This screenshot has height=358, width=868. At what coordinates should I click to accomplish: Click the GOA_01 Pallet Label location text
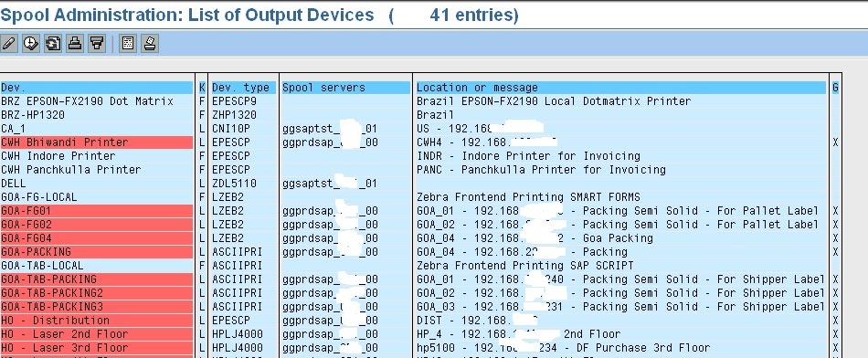click(x=618, y=211)
